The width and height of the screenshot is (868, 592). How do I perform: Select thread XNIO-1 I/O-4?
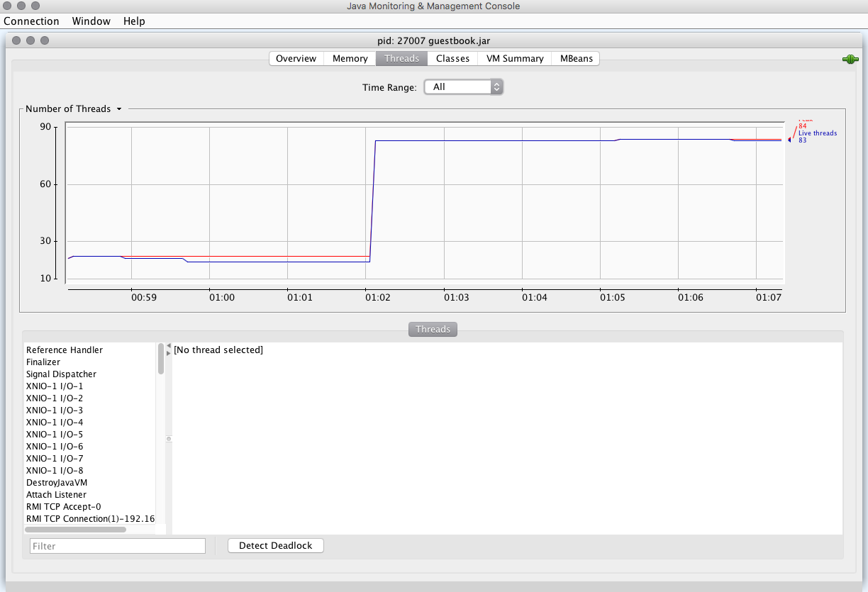click(89, 423)
